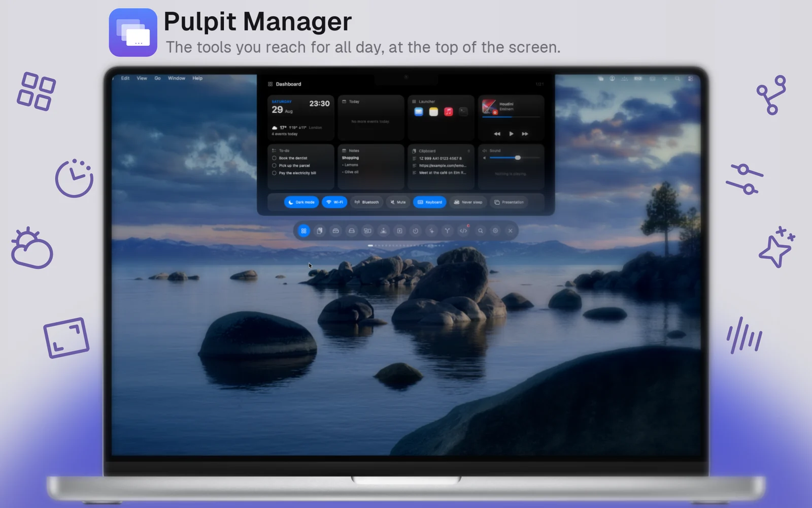
Task: Click the "29 Aug" date
Action: (x=282, y=110)
